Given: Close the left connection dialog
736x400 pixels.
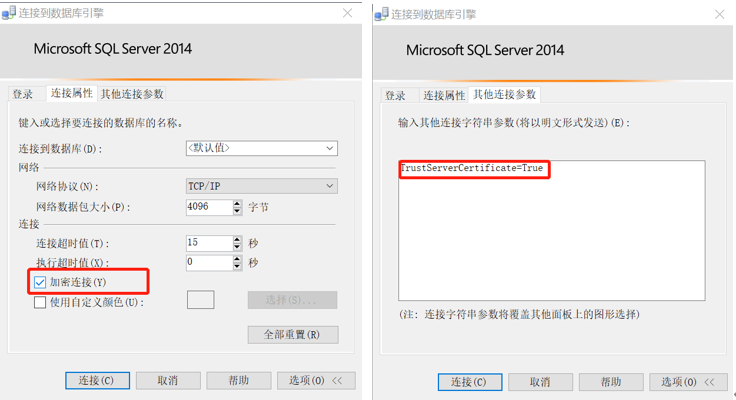Looking at the screenshot, I should coord(347,13).
